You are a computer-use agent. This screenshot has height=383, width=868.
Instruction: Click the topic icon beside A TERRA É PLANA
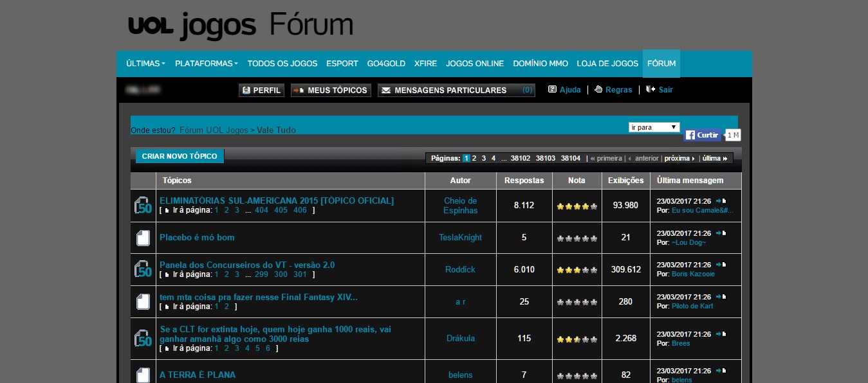143,375
